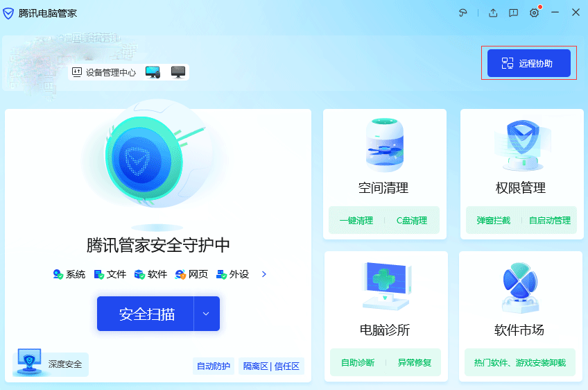Click the 远程协助 remote assistance button

point(529,63)
